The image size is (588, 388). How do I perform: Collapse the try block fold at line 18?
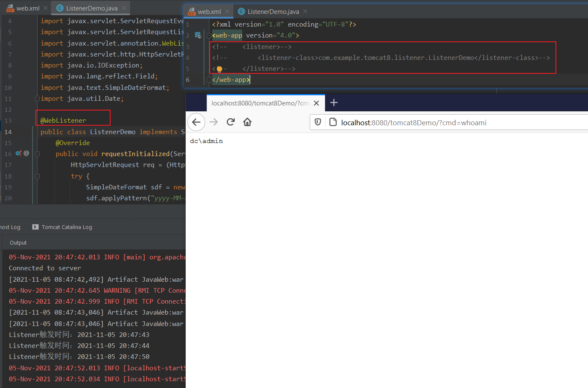pos(37,176)
